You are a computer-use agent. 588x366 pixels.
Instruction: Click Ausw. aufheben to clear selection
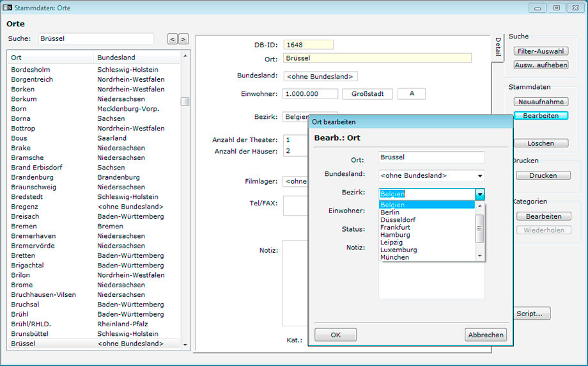[x=541, y=65]
